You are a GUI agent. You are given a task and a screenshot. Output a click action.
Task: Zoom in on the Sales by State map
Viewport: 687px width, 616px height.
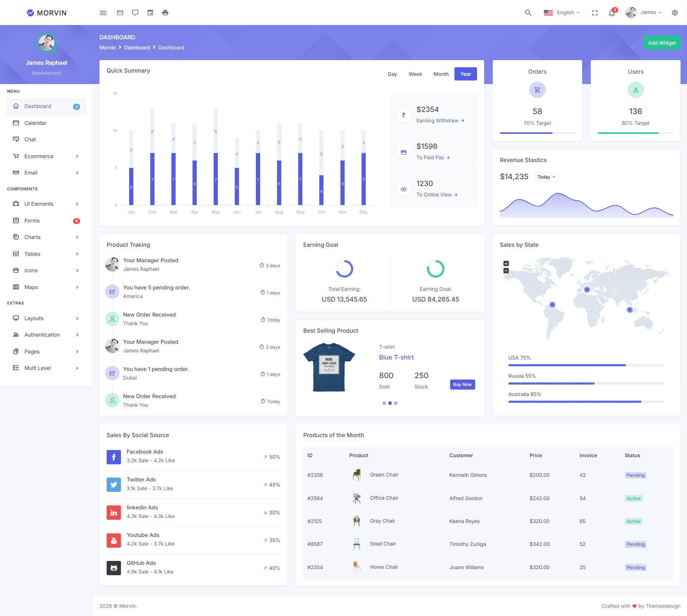(506, 264)
